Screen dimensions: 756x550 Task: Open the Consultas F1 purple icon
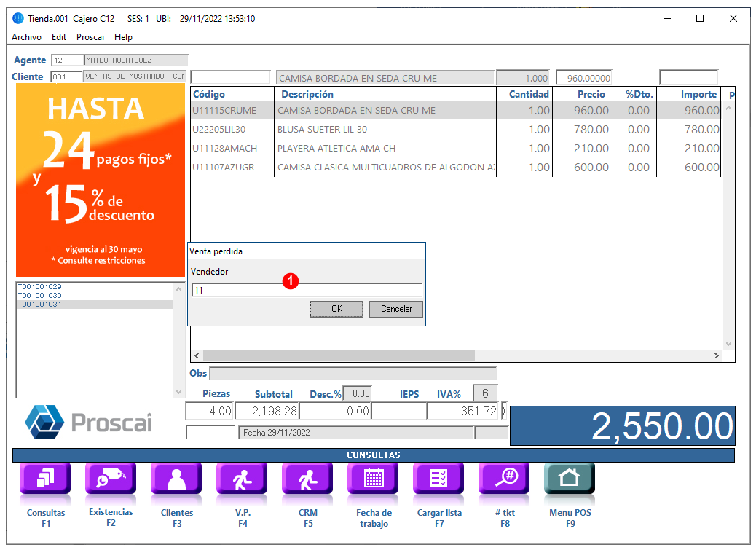[45, 478]
